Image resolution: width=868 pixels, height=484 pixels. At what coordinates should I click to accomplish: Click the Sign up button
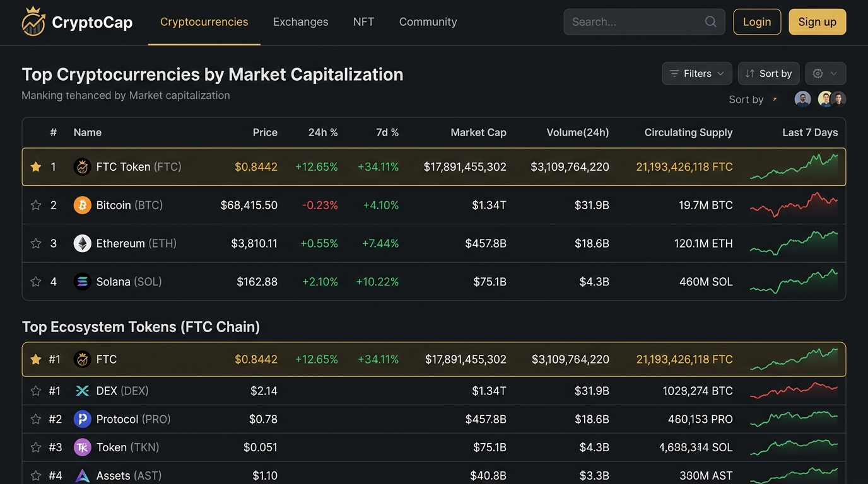[x=818, y=21]
